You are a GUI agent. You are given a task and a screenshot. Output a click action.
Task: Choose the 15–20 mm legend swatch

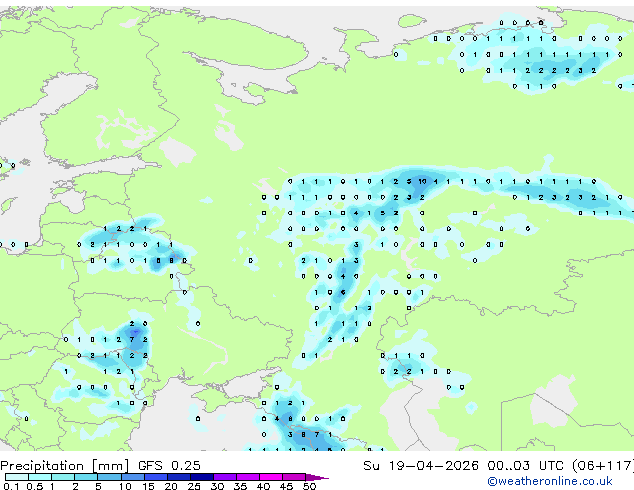(155, 477)
